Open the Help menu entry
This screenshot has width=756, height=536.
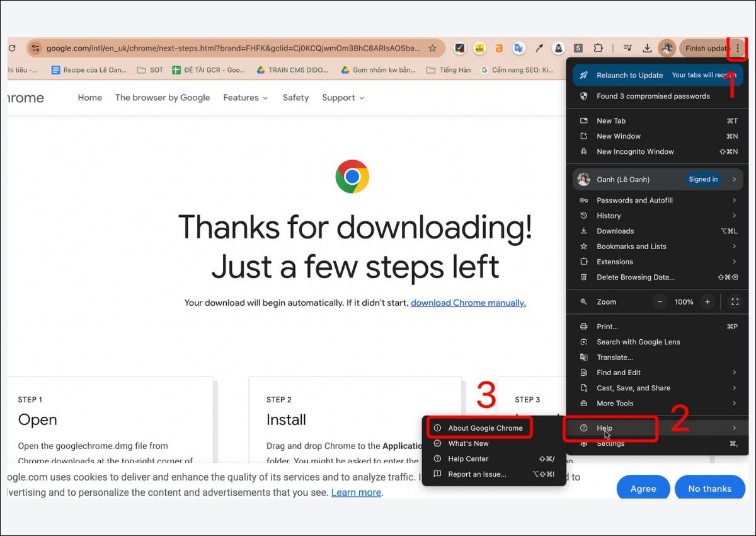pos(658,428)
